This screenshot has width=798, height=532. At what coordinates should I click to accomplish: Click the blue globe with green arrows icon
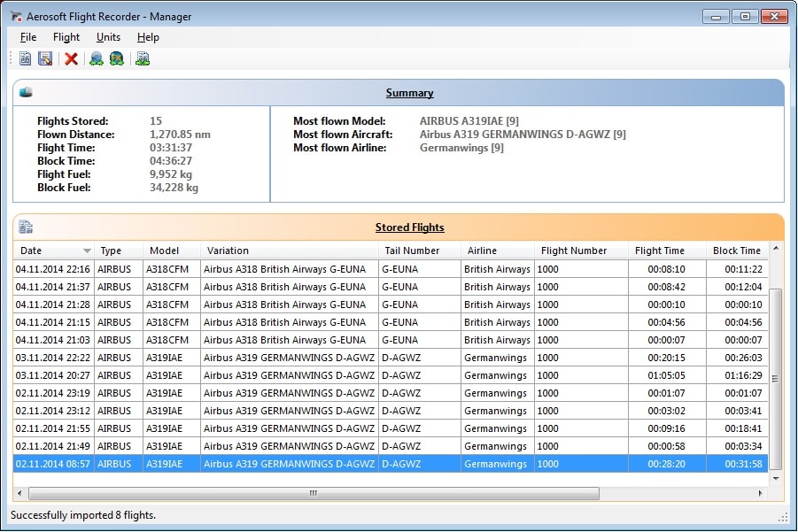[97, 58]
